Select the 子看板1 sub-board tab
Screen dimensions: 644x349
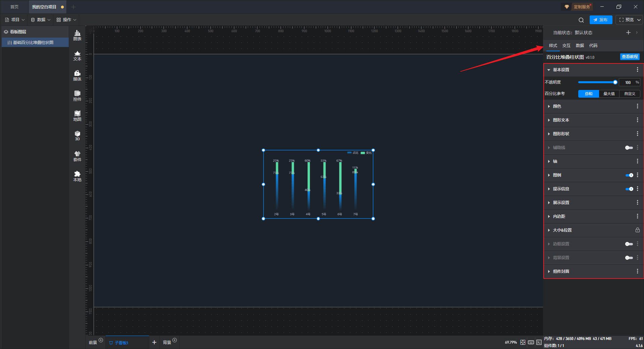click(127, 343)
